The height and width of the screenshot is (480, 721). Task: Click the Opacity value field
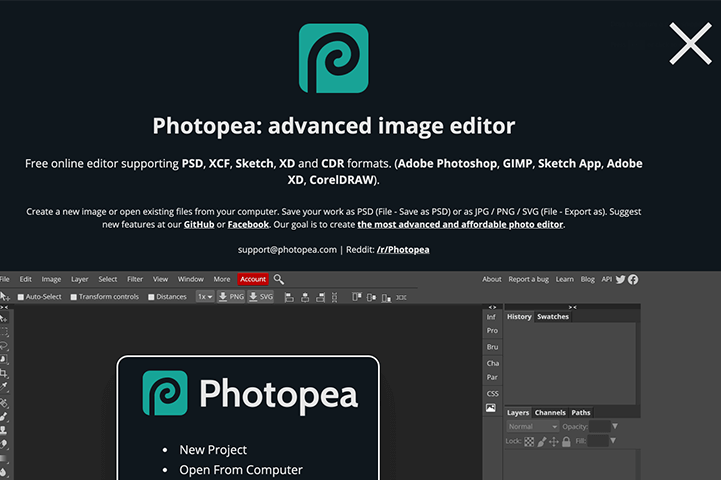pos(600,426)
